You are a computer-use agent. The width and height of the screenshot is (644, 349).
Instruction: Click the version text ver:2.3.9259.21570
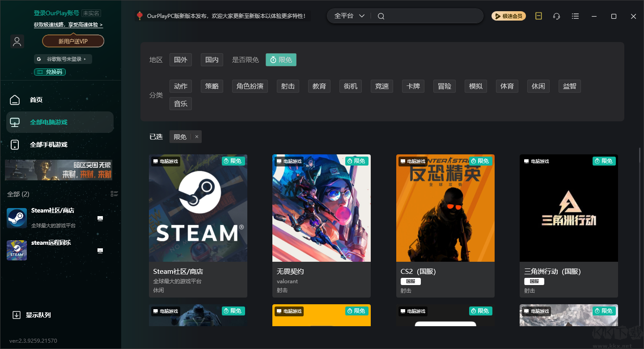tap(33, 341)
